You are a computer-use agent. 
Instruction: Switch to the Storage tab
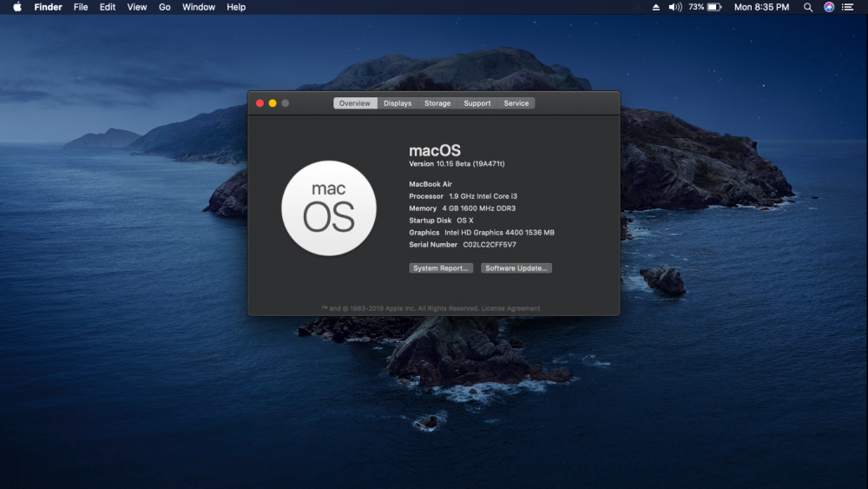[x=437, y=103]
